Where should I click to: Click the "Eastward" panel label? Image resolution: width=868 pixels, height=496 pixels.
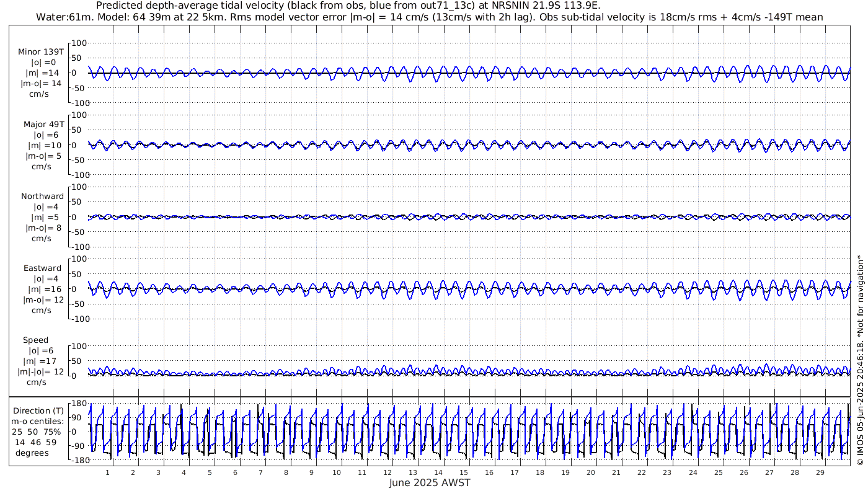point(43,268)
